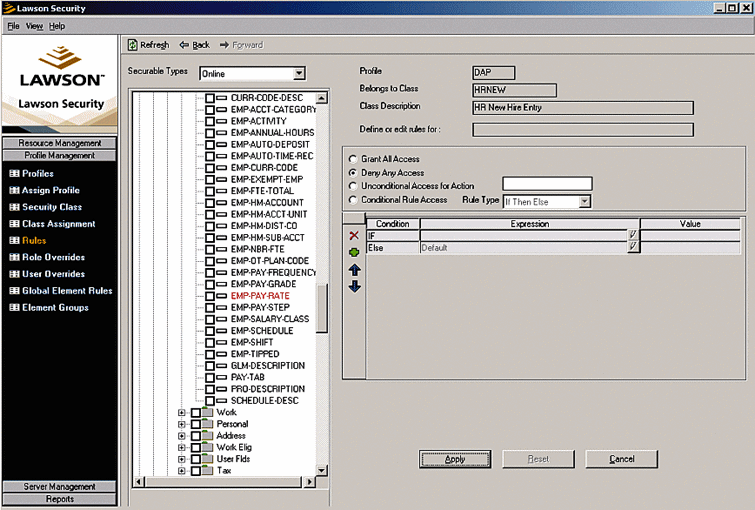Check the EMP-SALARY-CLASS checkbox
755x510 pixels.
pos(210,319)
